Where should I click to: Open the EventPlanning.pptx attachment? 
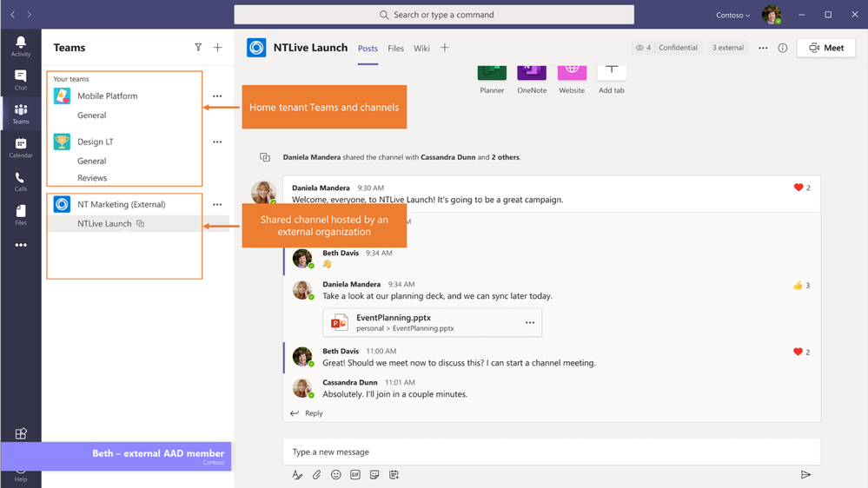tap(433, 322)
